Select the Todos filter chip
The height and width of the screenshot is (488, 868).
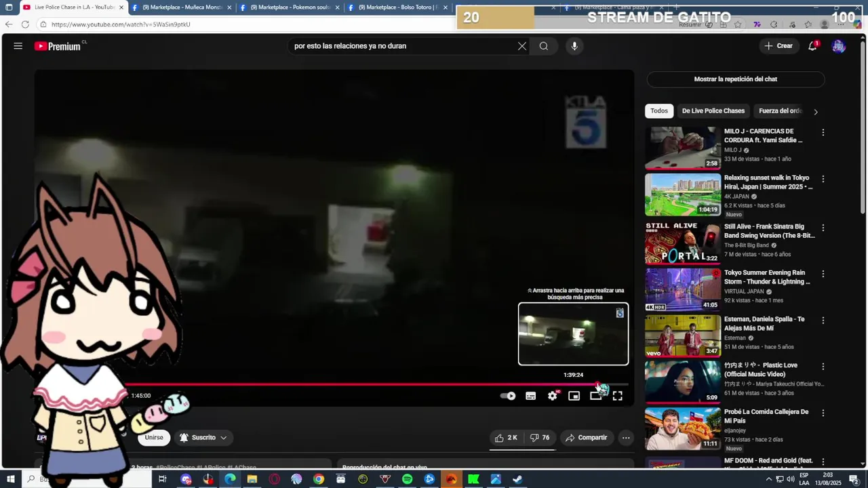pos(659,111)
